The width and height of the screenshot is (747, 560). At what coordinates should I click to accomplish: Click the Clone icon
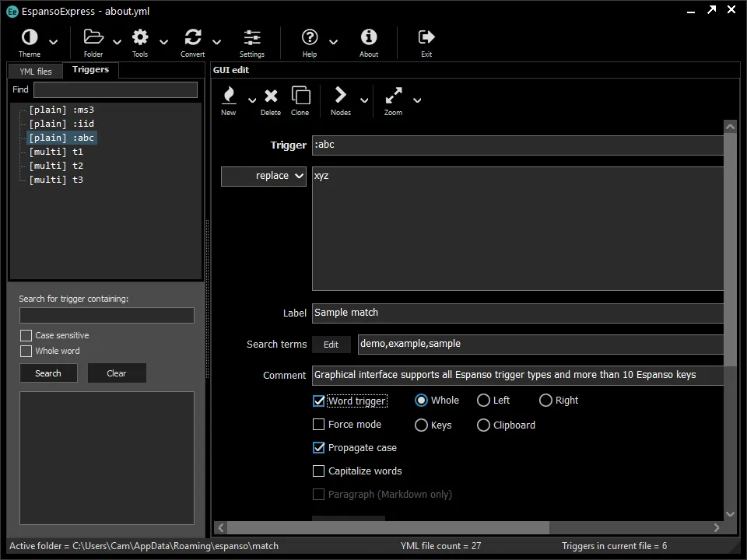point(300,95)
